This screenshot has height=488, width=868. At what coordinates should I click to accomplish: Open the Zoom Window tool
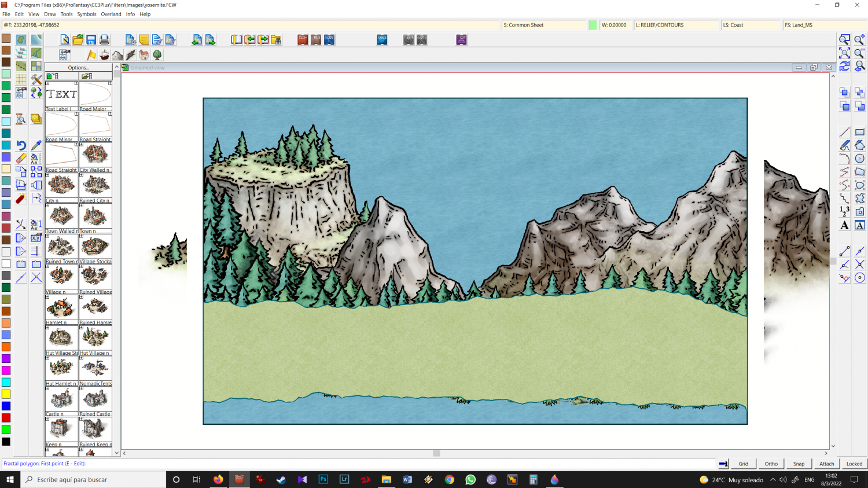coord(845,39)
